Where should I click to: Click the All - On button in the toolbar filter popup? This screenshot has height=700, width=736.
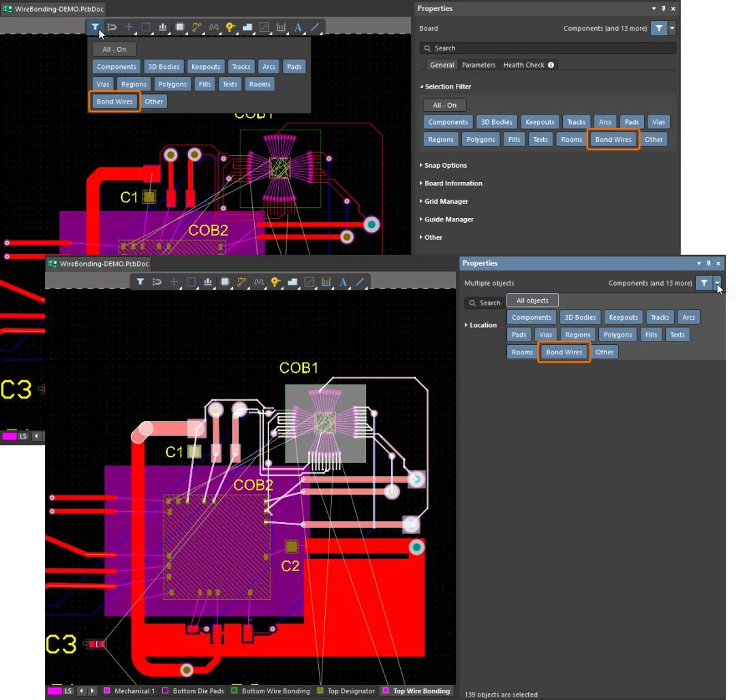click(114, 49)
